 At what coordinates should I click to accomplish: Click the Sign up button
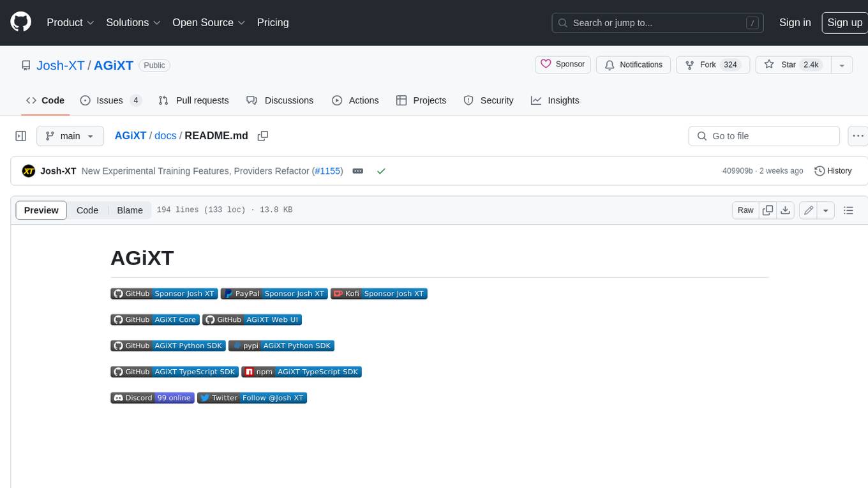(x=844, y=22)
